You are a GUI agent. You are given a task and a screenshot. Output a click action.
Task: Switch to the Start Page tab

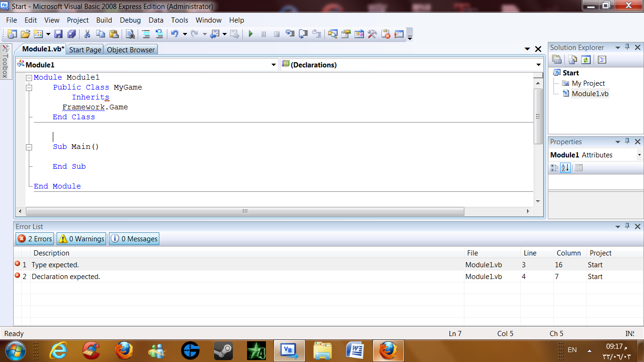pos(85,49)
